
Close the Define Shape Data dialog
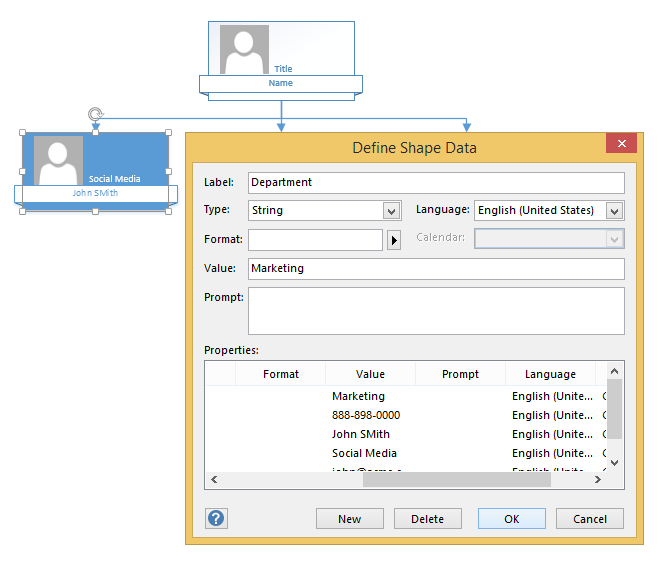(622, 143)
